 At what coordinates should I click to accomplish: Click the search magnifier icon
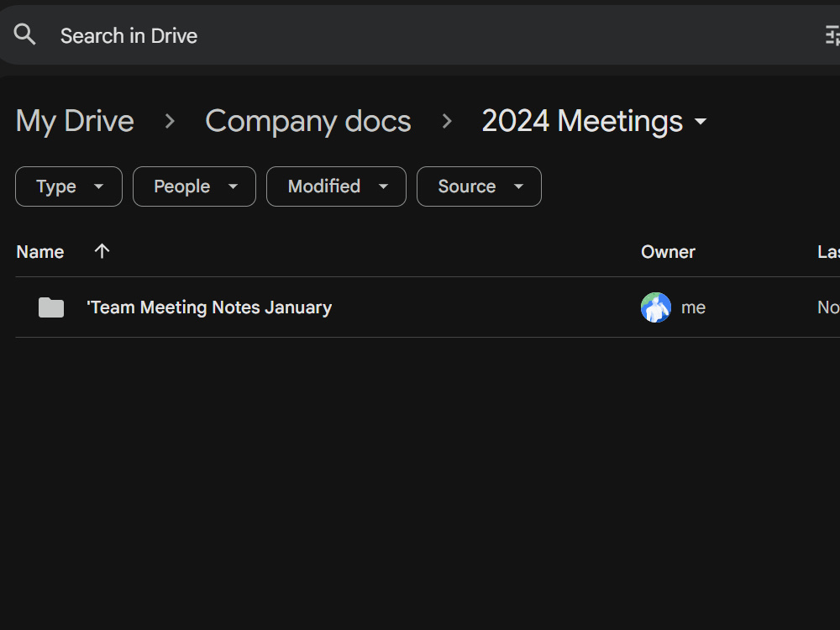(x=24, y=34)
